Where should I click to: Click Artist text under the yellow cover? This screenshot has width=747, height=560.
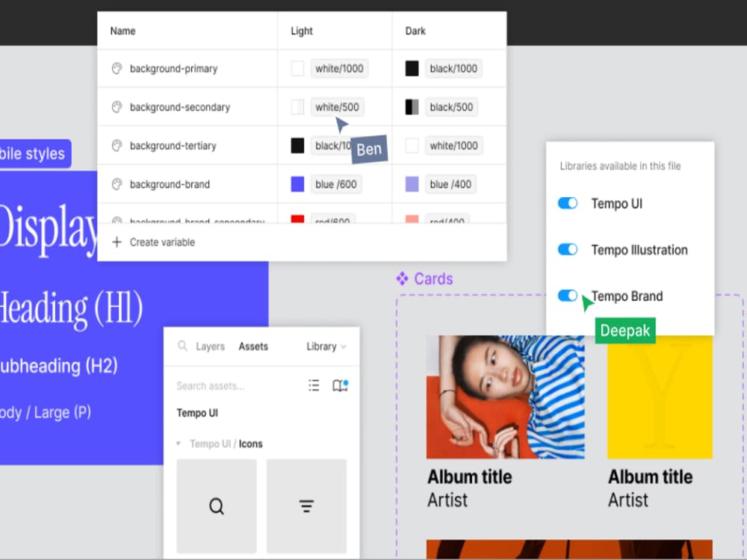click(x=628, y=500)
